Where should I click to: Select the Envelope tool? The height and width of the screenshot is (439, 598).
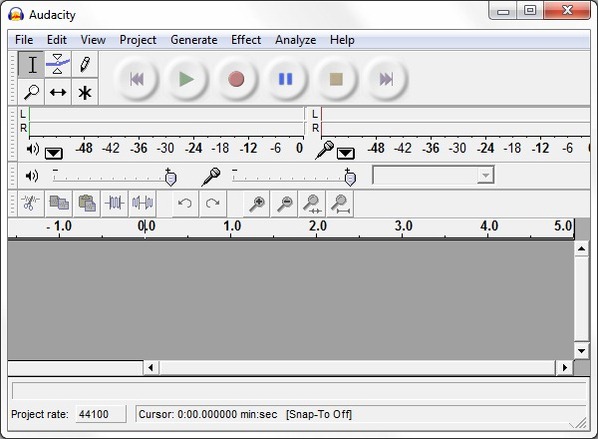[58, 64]
